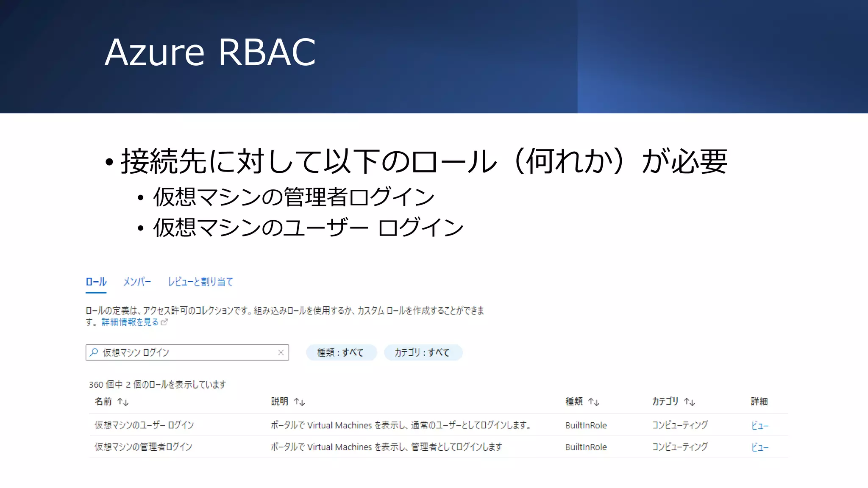Open the カテゴリ : すべて filter
This screenshot has height=488, width=868.
423,352
